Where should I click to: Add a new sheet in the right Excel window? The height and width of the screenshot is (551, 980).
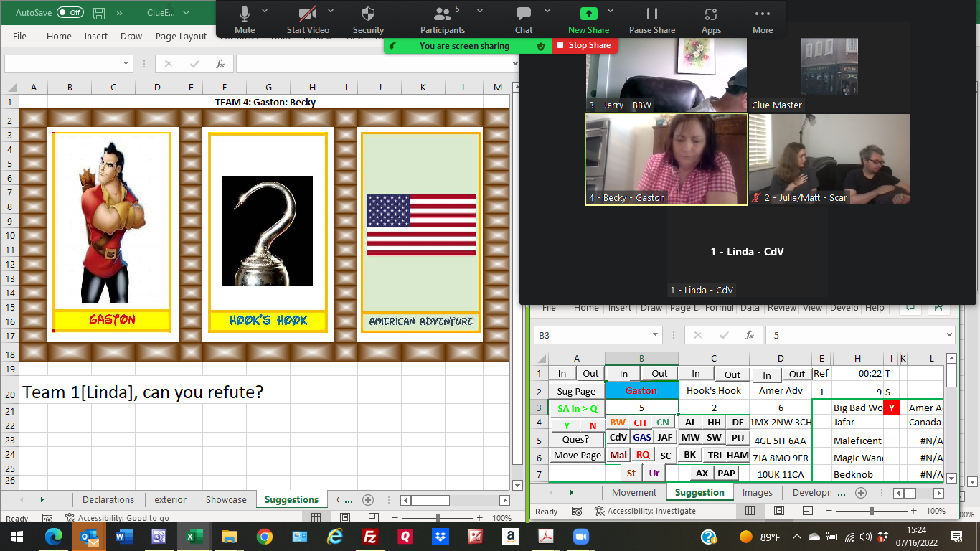[861, 493]
